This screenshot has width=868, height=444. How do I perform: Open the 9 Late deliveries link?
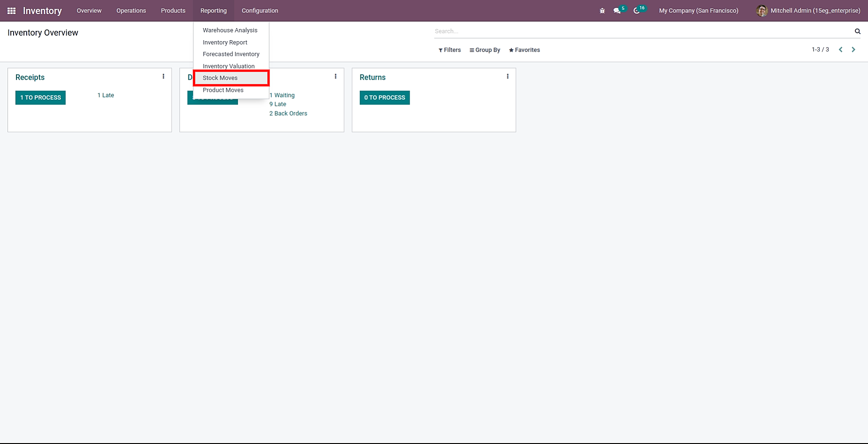point(278,104)
